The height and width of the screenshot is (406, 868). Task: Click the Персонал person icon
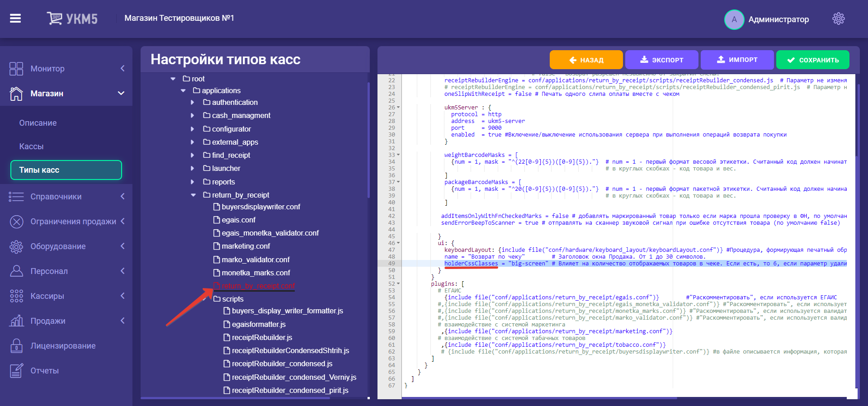click(x=16, y=271)
